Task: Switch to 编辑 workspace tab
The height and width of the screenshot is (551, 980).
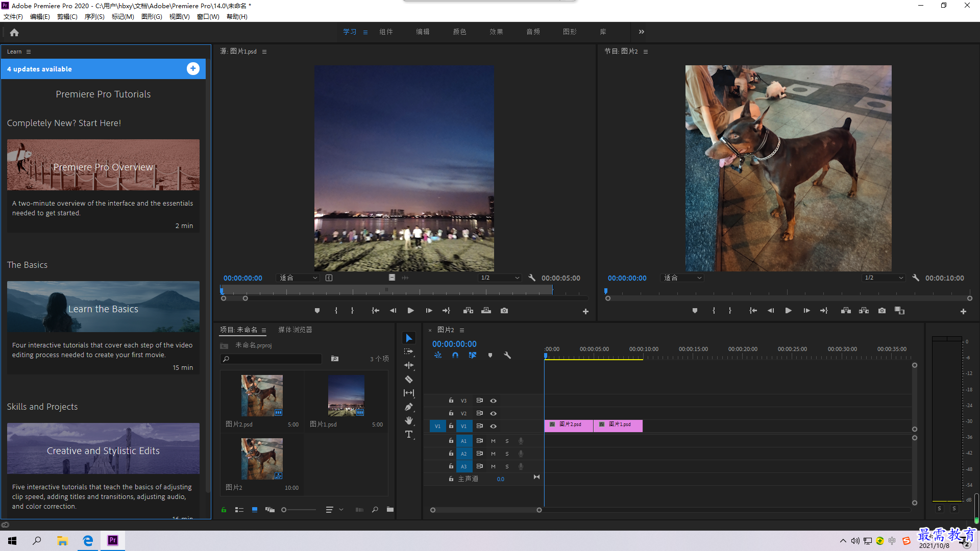Action: pyautogui.click(x=423, y=32)
